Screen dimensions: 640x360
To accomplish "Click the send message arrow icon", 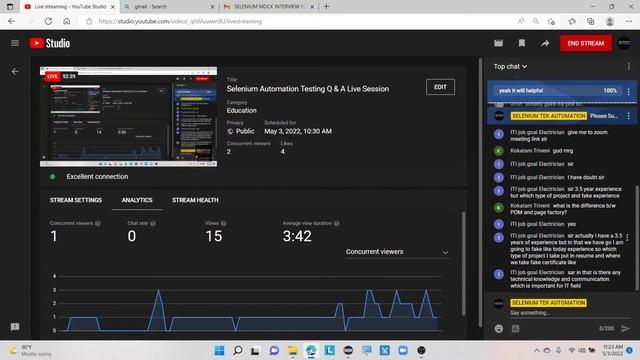I will (625, 329).
